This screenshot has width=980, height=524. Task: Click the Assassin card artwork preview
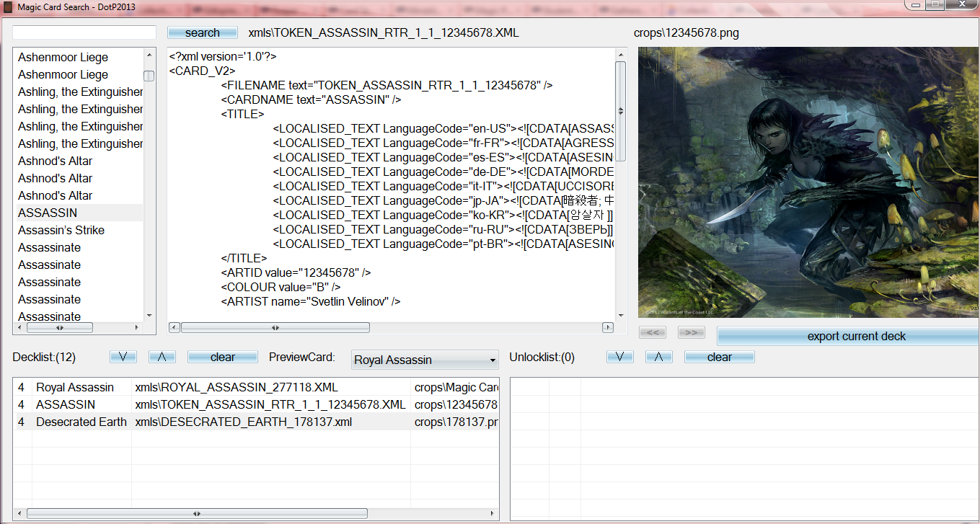coord(808,182)
